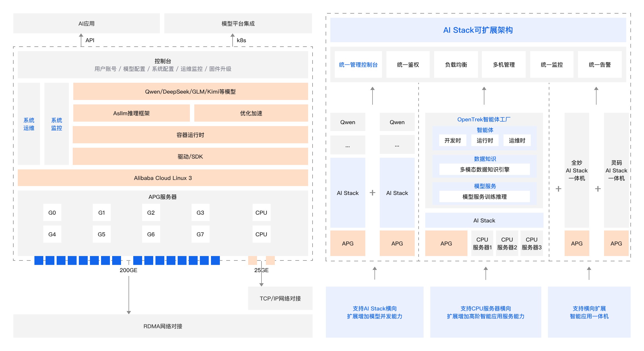Select the 多机管理 box

coord(504,64)
